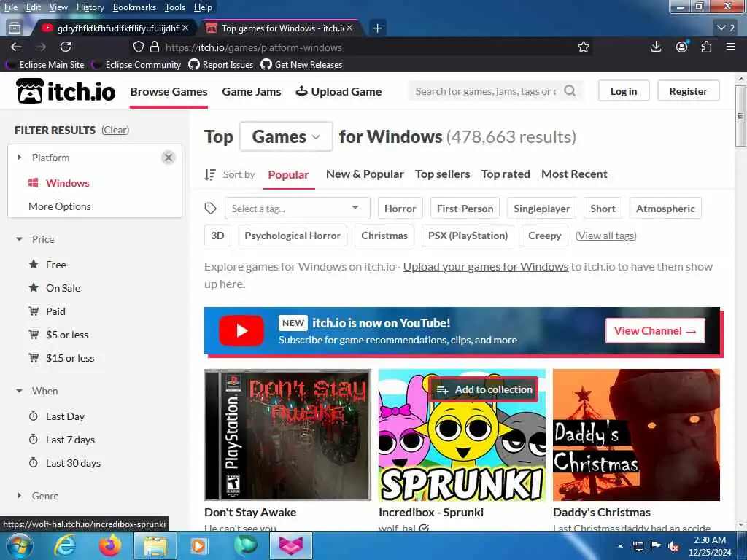Reload the current page
This screenshot has width=747, height=560.
tap(66, 47)
